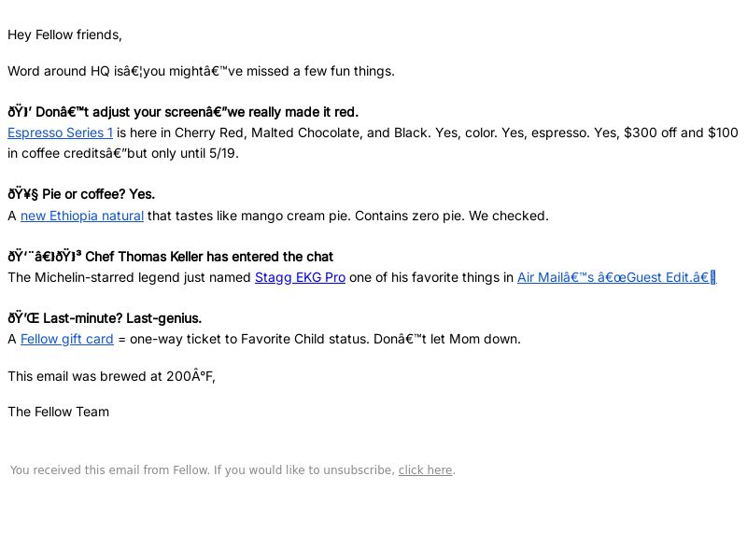The width and height of the screenshot is (747, 560).
Task: Unsubscribe via the click here link
Action: point(425,470)
